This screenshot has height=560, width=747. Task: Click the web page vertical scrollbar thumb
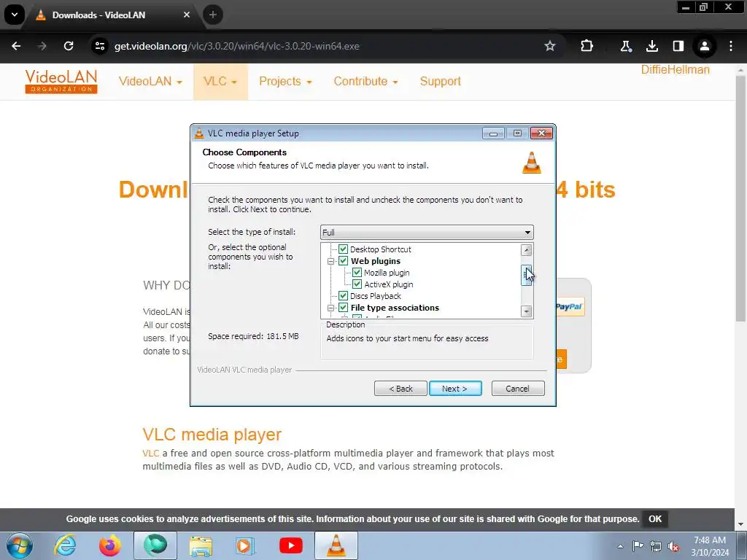point(740,198)
